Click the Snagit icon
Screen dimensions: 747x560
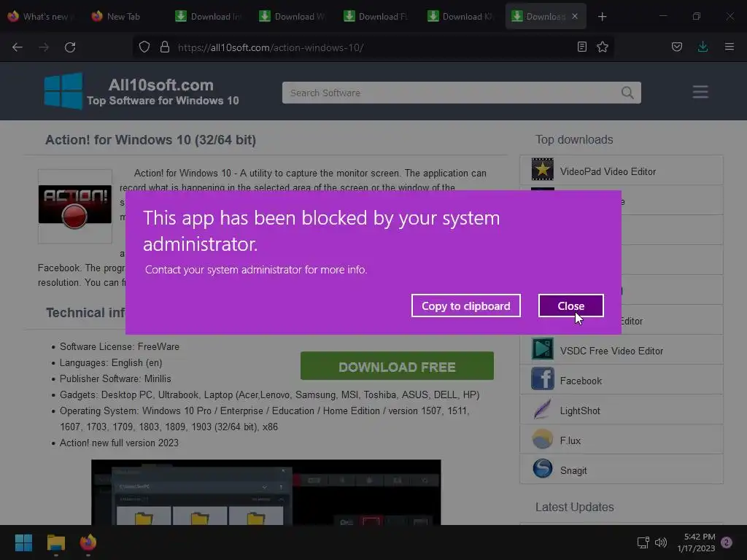(542, 469)
